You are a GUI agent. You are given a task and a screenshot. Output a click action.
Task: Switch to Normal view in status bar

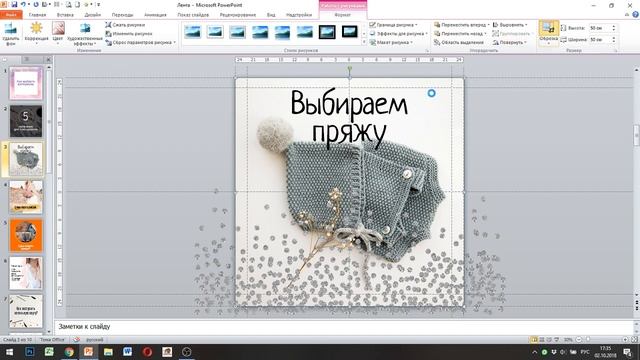[x=534, y=340]
